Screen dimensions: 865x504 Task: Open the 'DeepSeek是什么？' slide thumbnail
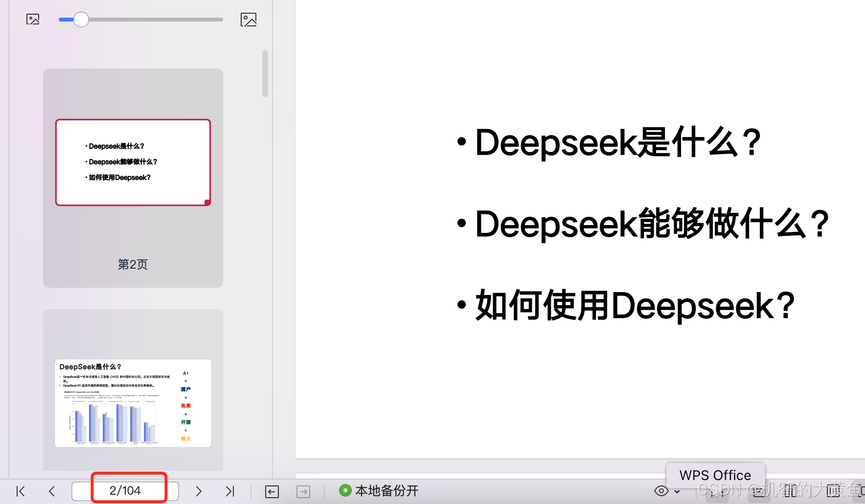[133, 403]
